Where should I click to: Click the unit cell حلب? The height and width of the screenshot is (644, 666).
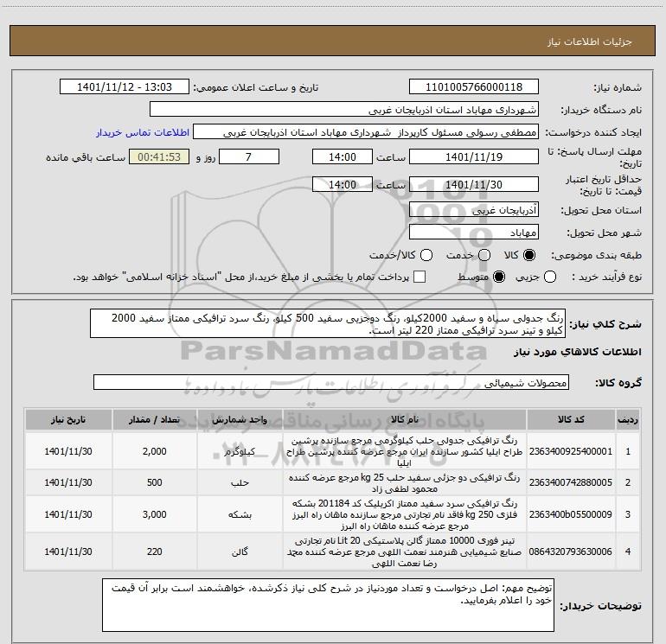(240, 482)
